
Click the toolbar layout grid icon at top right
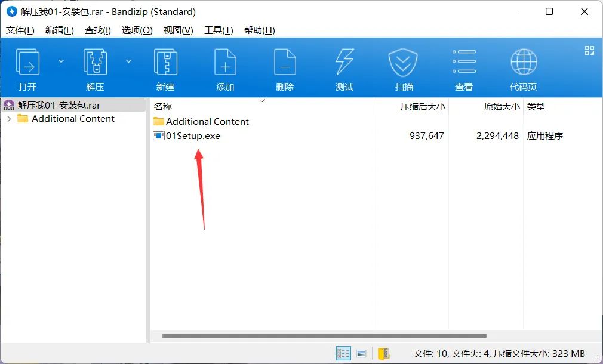click(x=589, y=50)
